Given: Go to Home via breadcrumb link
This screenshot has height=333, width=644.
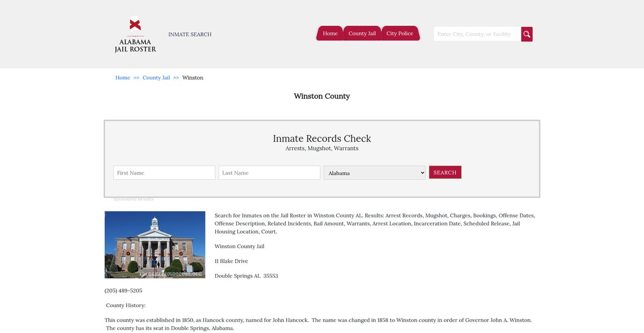Looking at the screenshot, I should [122, 78].
